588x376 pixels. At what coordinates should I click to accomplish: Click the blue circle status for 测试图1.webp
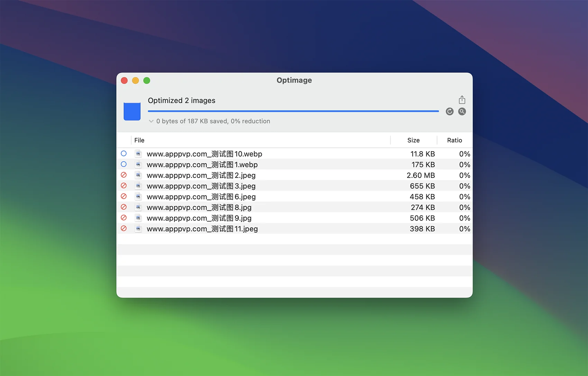pyautogui.click(x=123, y=164)
